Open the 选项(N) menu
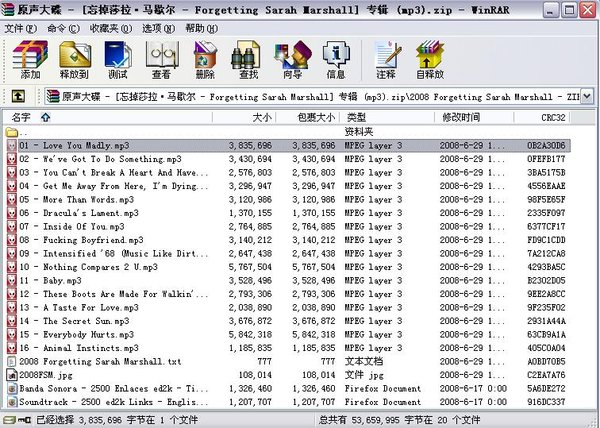 158,29
